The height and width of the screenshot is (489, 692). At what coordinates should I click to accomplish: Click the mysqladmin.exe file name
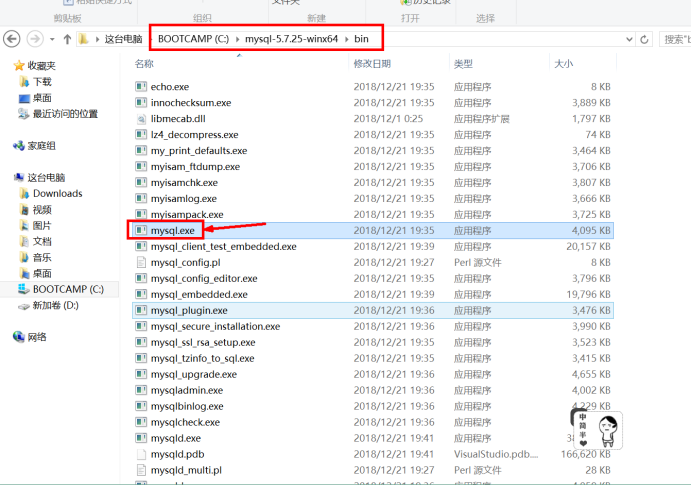tap(187, 390)
